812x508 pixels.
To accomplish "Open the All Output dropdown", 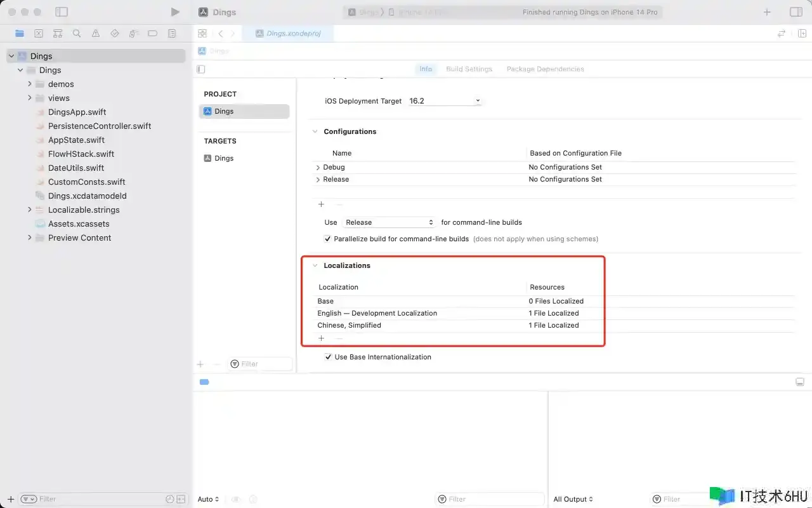I will click(x=573, y=499).
